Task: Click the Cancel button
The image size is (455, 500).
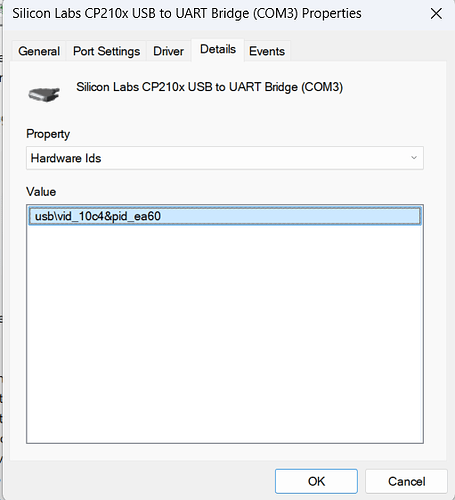Action: pos(406,481)
